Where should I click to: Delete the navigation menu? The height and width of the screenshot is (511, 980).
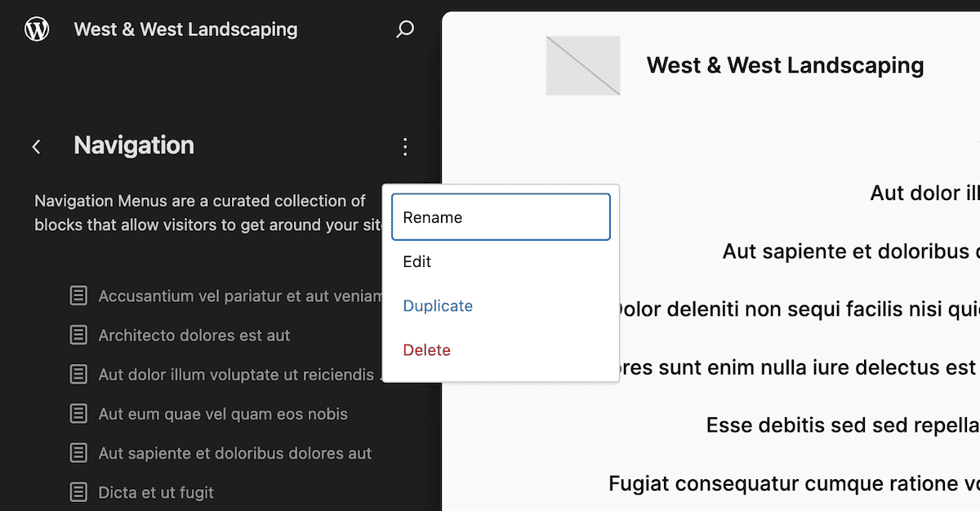(x=426, y=349)
